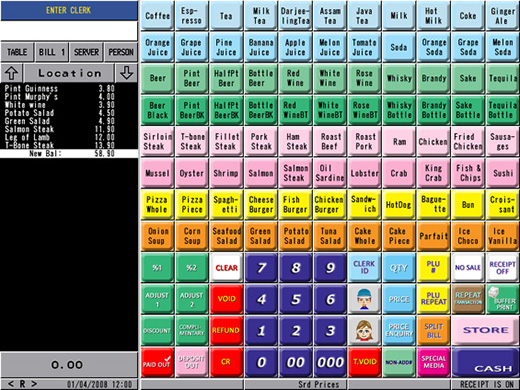Open Clerk ID entry

coord(364,268)
